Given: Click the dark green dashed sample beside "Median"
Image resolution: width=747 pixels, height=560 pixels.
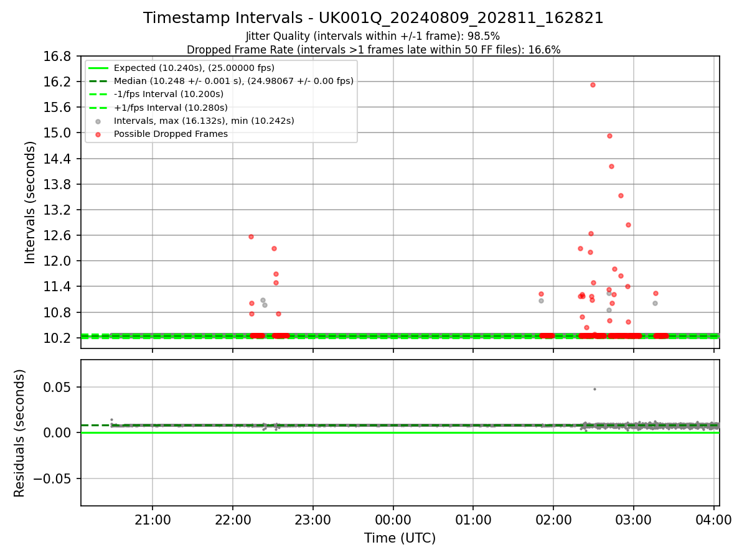Looking at the screenshot, I should [98, 82].
